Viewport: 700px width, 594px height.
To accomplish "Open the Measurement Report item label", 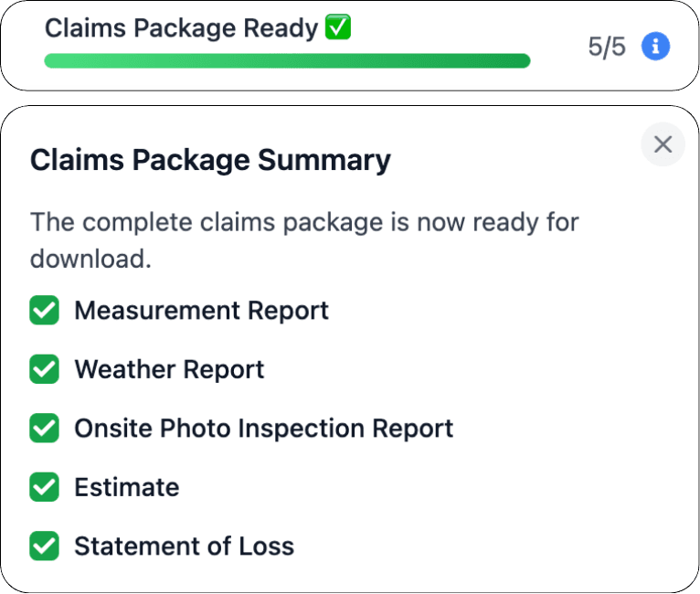I will pyautogui.click(x=201, y=311).
